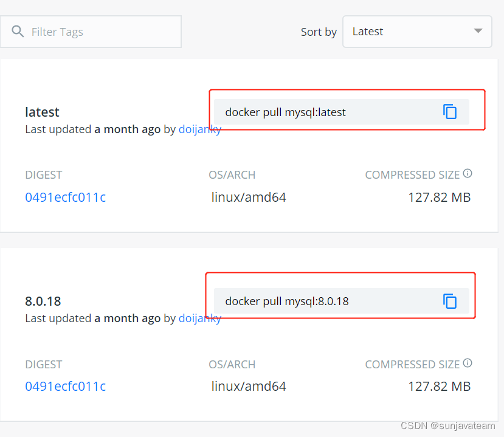The width and height of the screenshot is (504, 437).
Task: Open doijanky link under 8.0.18 tag
Action: [200, 318]
